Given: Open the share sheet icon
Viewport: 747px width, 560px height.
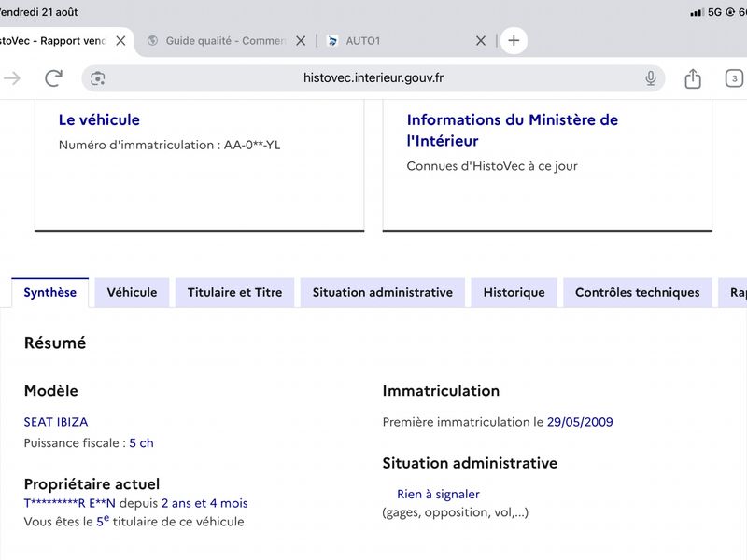Looking at the screenshot, I should [x=692, y=78].
